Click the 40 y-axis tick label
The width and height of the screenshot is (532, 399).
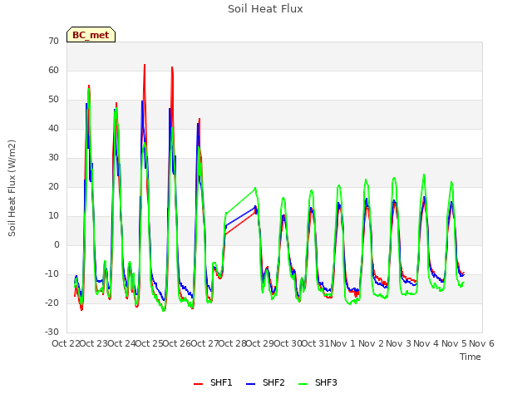tap(53, 129)
